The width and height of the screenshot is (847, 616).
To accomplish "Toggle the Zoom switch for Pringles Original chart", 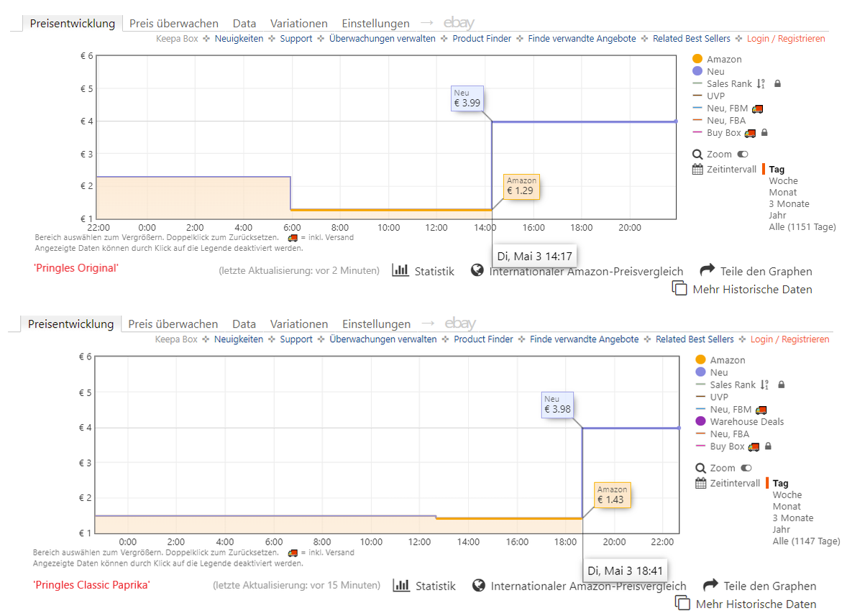I will point(743,155).
